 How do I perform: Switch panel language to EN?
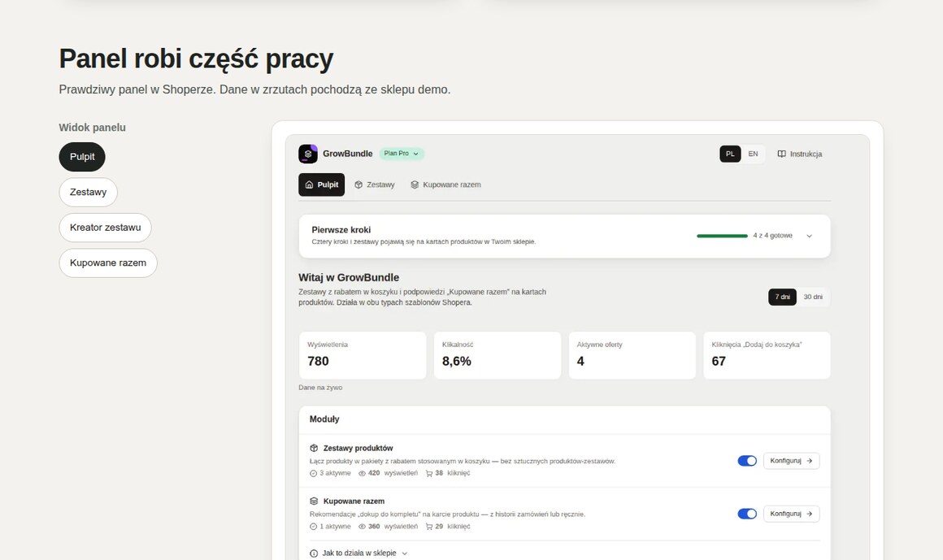point(753,154)
